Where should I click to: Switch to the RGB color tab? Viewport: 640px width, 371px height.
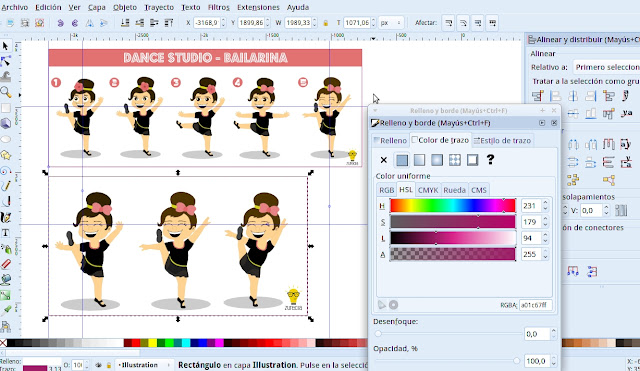click(x=386, y=190)
